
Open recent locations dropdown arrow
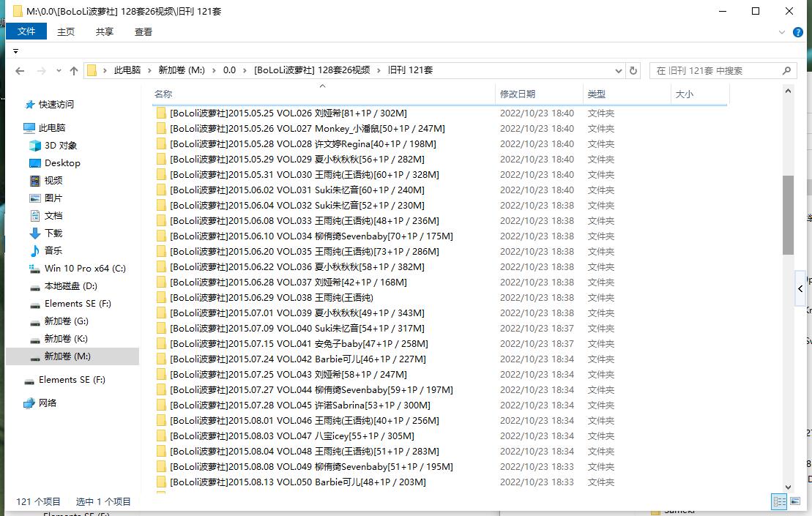(59, 71)
